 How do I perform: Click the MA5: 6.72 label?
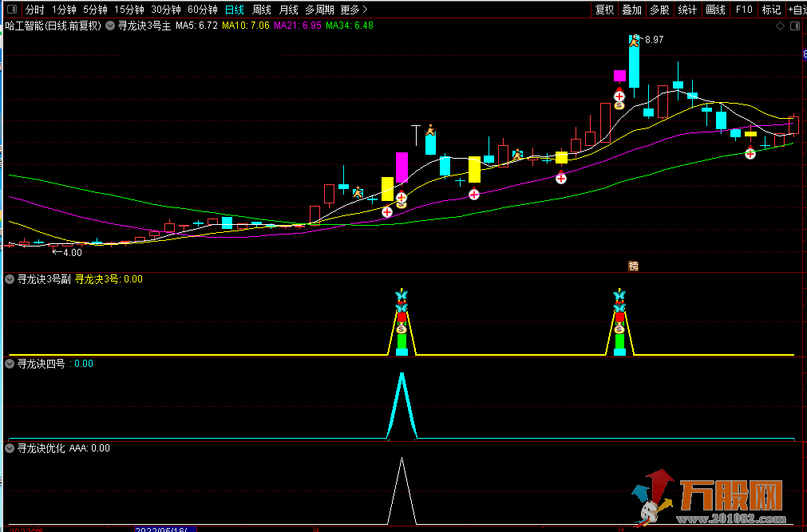(x=196, y=26)
